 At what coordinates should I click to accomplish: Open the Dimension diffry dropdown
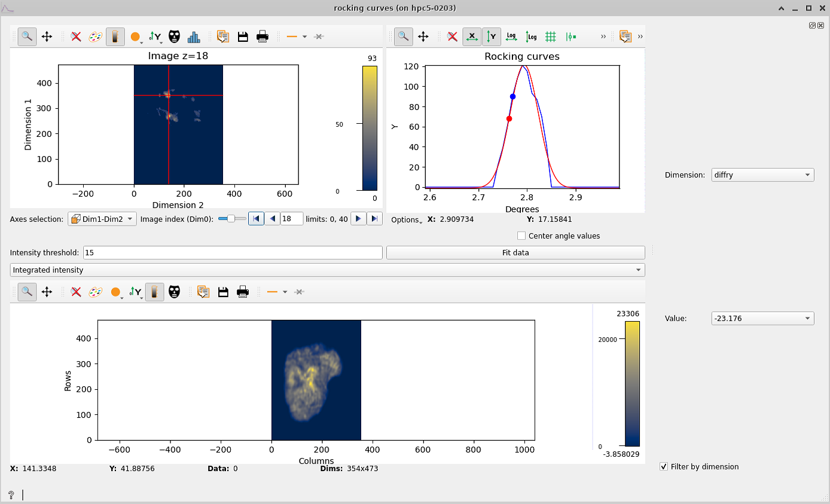(762, 175)
